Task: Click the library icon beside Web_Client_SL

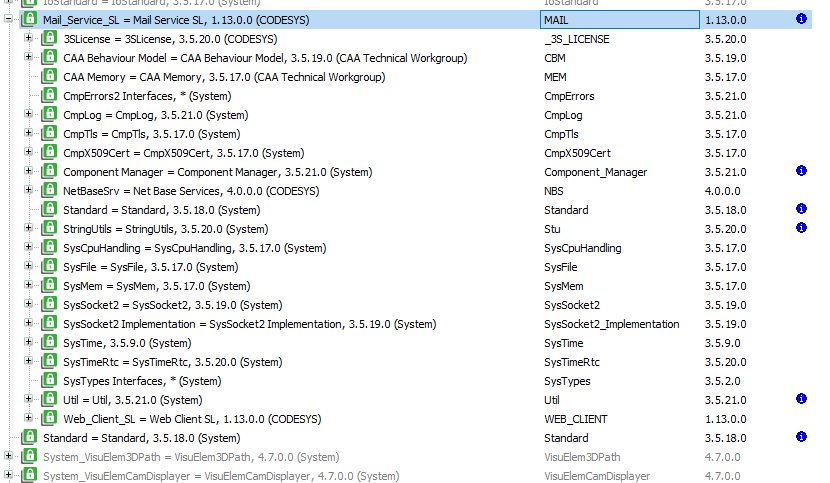Action: (x=49, y=419)
